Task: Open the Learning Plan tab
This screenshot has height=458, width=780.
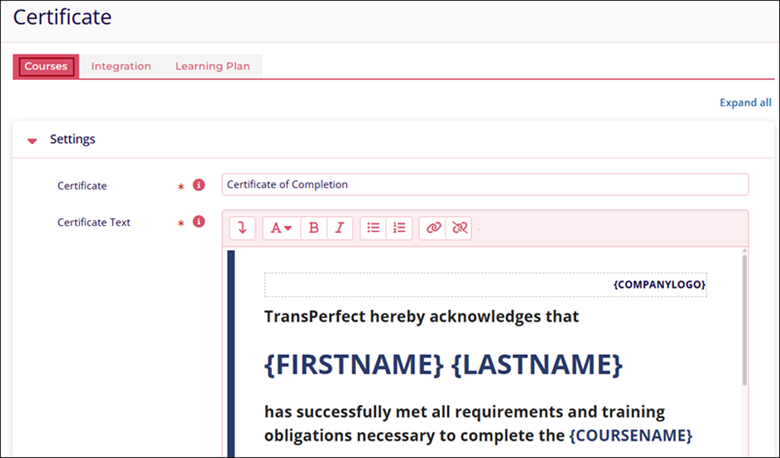Action: point(212,67)
